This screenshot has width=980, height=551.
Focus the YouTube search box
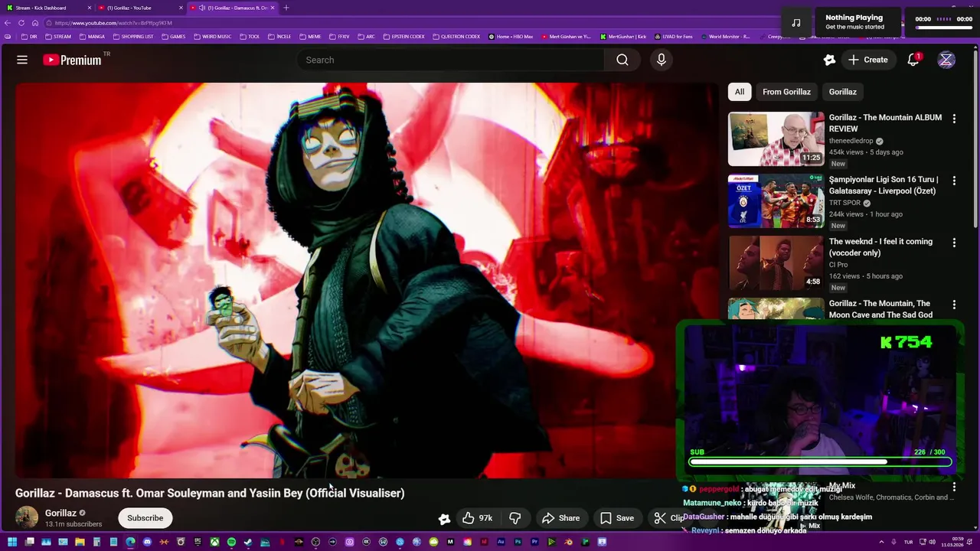point(450,60)
